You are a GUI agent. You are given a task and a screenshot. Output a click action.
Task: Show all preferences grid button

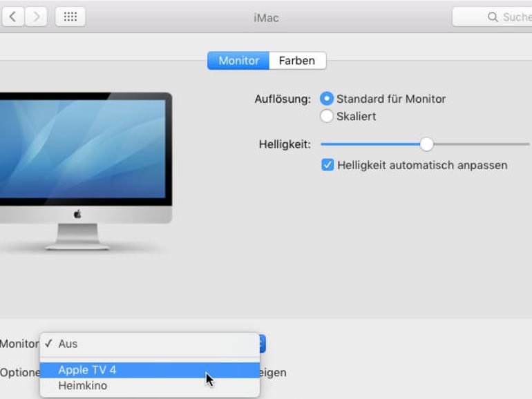[70, 17]
